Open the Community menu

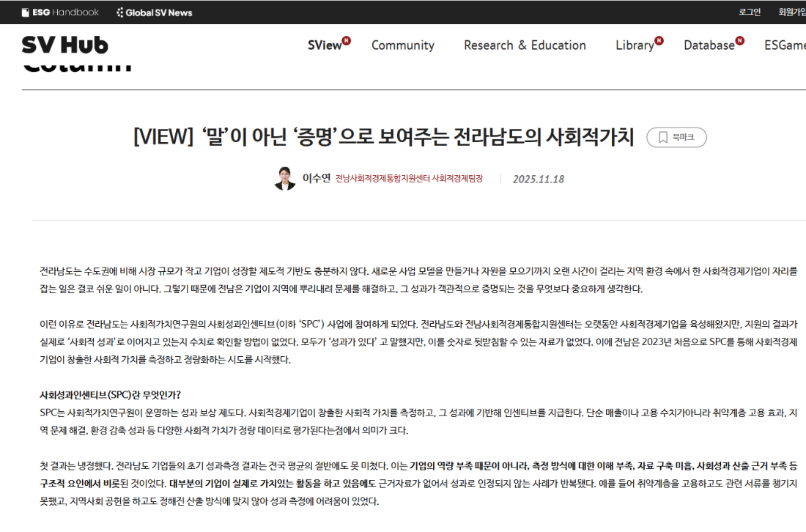402,45
